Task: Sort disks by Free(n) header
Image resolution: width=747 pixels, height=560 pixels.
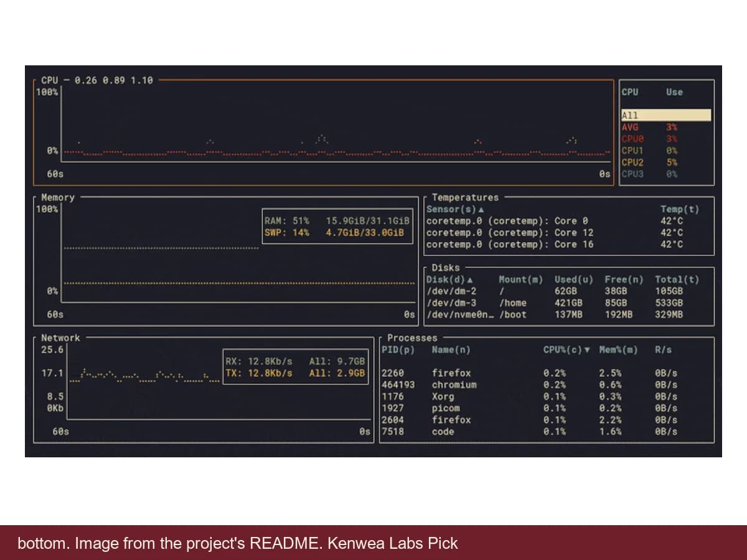Action: click(x=624, y=279)
